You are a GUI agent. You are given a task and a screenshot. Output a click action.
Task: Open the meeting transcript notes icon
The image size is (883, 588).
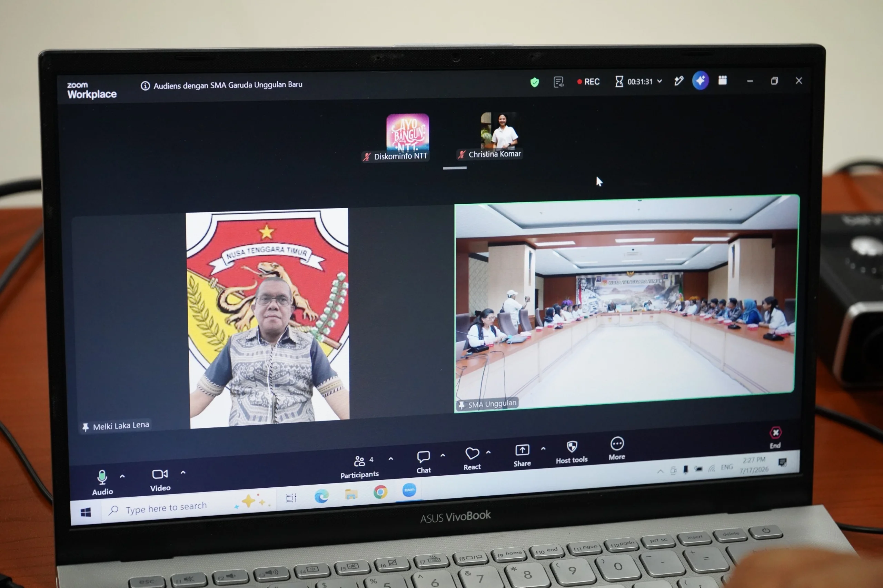[x=558, y=82]
